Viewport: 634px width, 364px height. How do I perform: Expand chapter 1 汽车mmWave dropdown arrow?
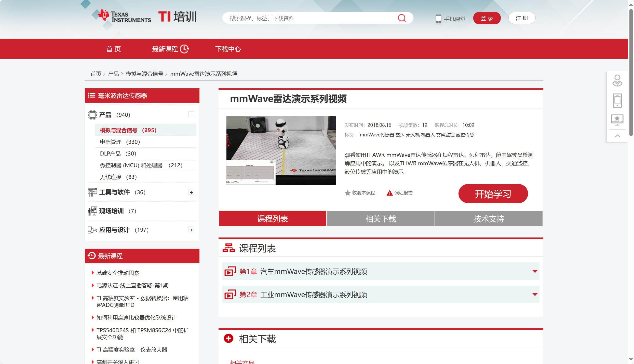[535, 271]
